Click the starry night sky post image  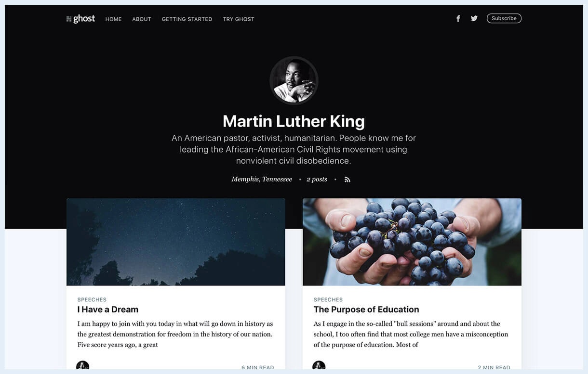[176, 242]
